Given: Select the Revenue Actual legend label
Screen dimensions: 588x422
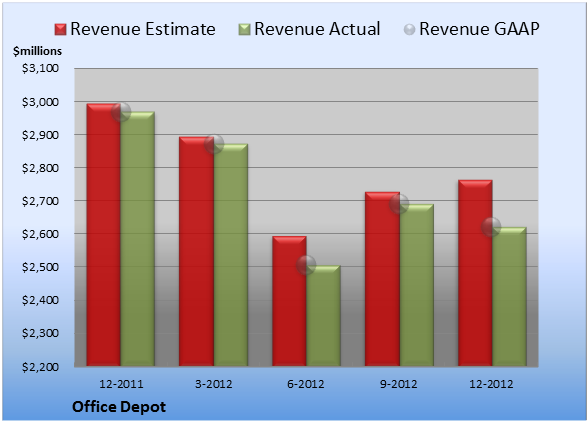Looking at the screenshot, I should (317, 29).
